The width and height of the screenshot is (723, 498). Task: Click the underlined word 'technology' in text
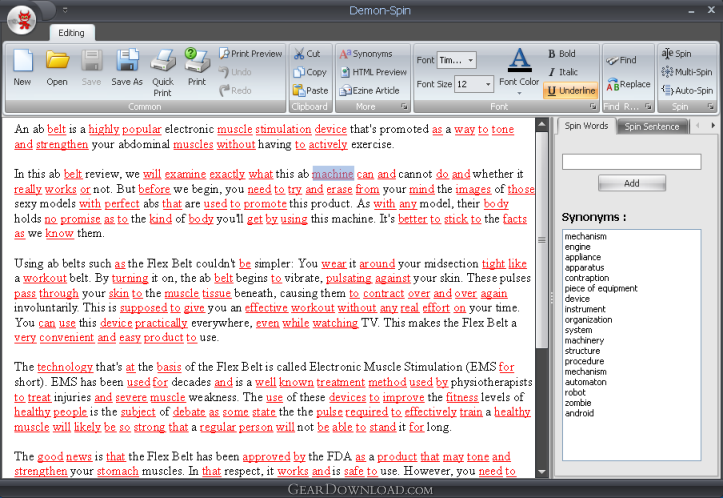(65, 367)
